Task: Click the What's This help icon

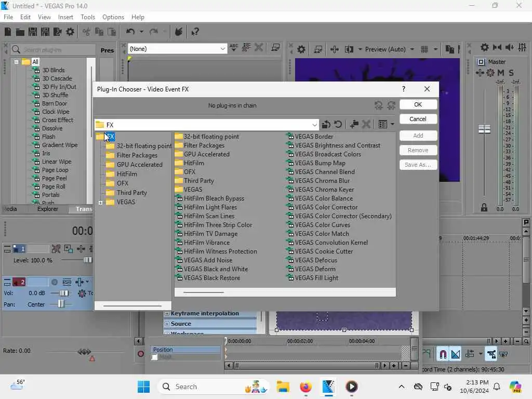Action: [195, 32]
